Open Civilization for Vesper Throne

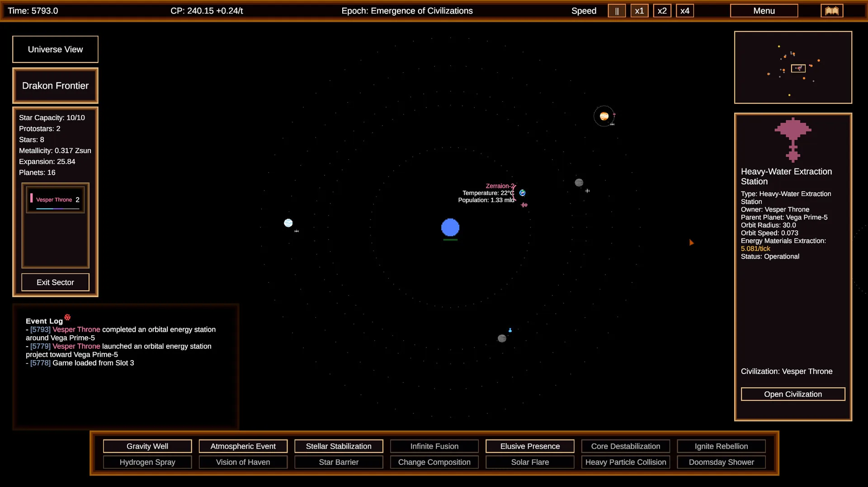point(793,394)
